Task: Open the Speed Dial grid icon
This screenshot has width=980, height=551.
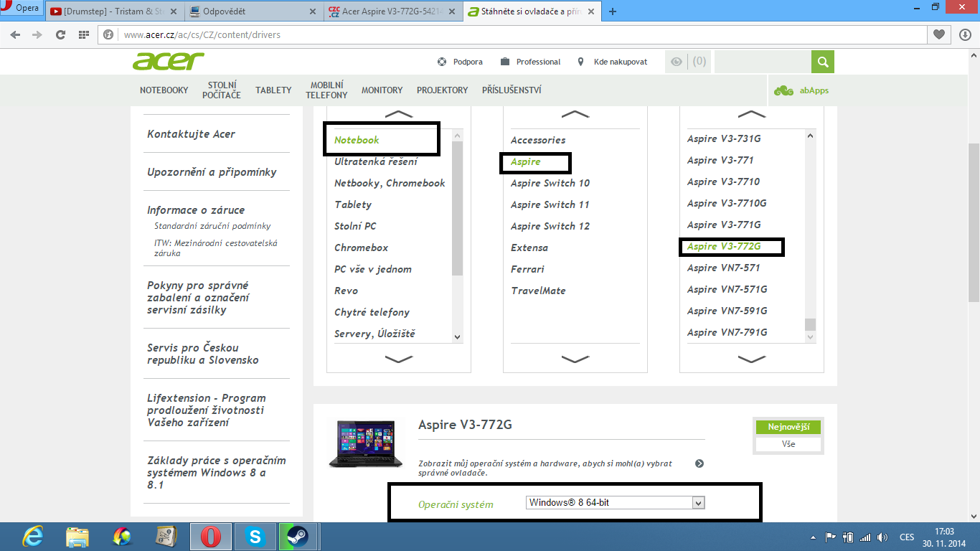Action: click(x=83, y=34)
